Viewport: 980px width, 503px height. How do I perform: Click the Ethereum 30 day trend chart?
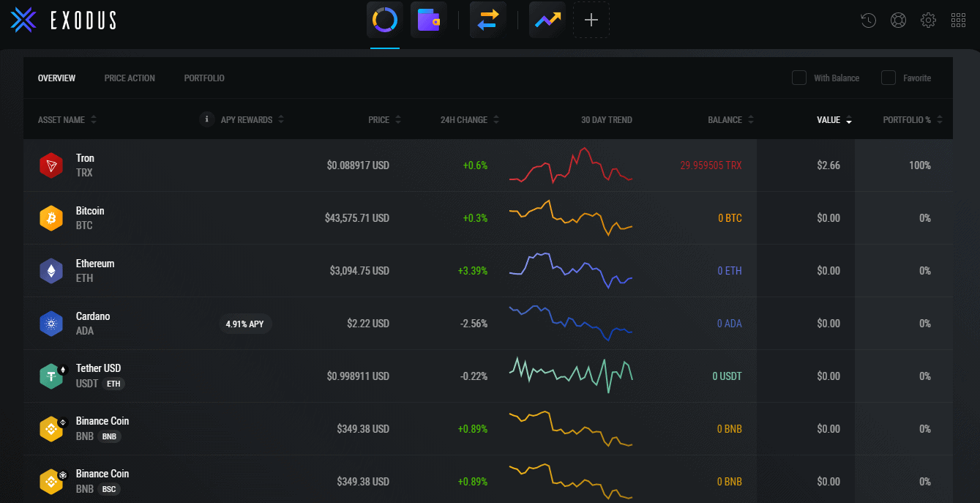point(571,270)
